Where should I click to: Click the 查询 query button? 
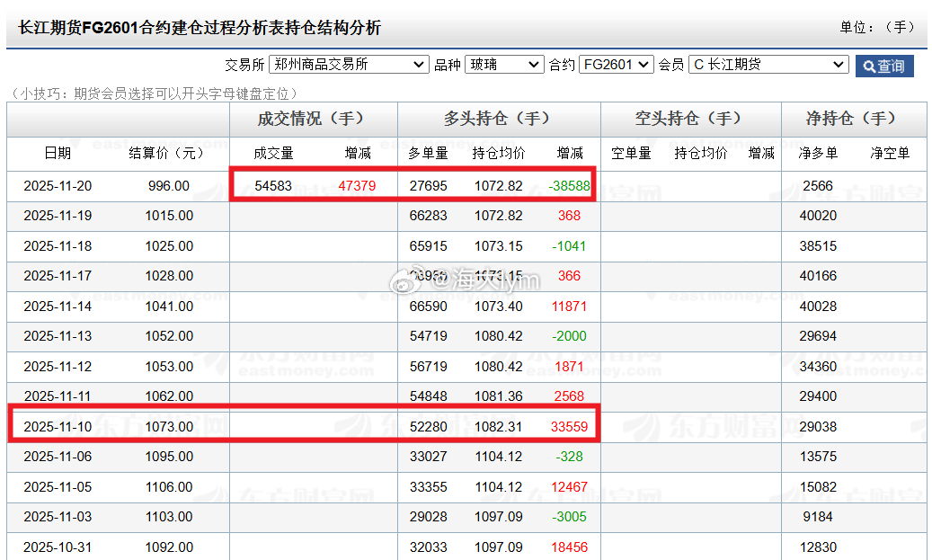(884, 65)
